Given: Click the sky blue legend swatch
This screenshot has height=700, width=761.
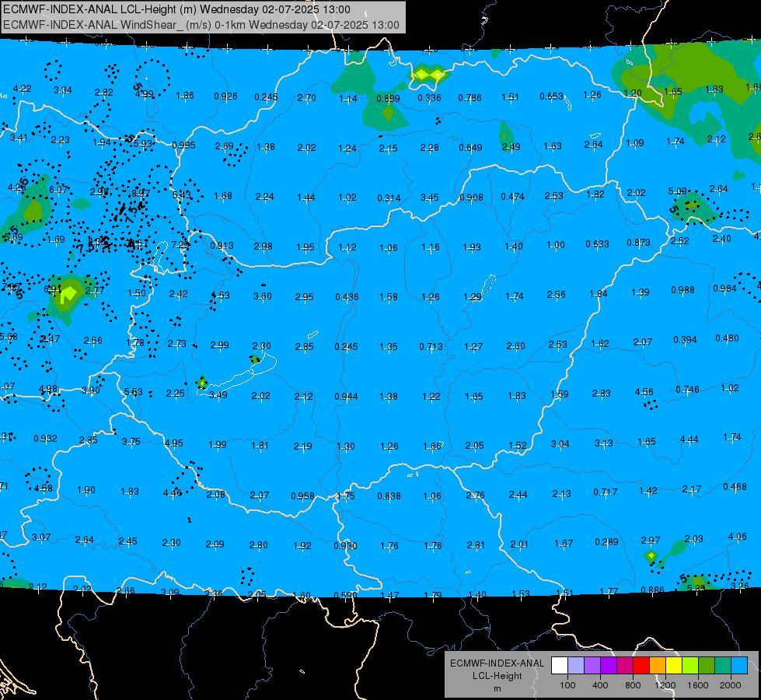Looking at the screenshot, I should [740, 665].
